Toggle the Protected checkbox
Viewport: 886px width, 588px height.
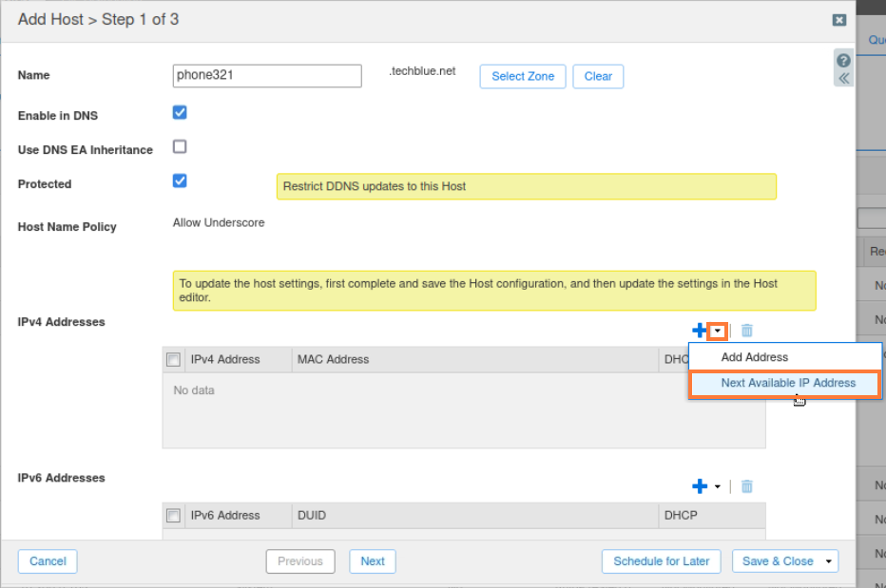(180, 180)
